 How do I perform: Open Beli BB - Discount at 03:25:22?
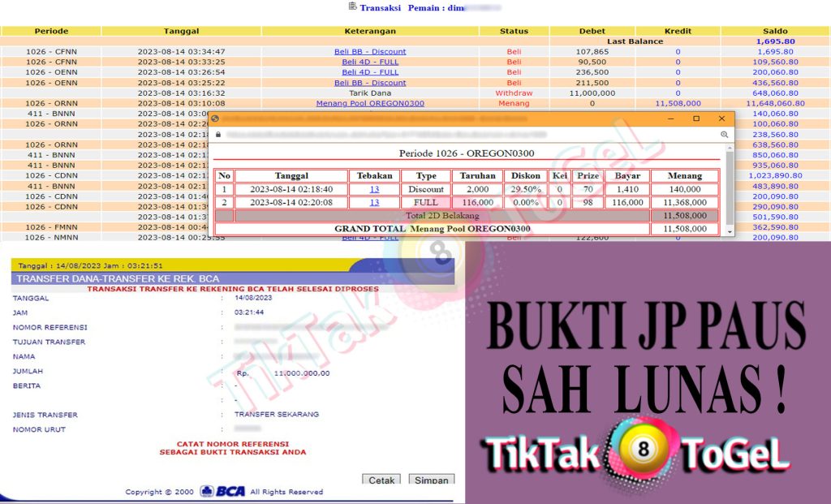click(370, 83)
